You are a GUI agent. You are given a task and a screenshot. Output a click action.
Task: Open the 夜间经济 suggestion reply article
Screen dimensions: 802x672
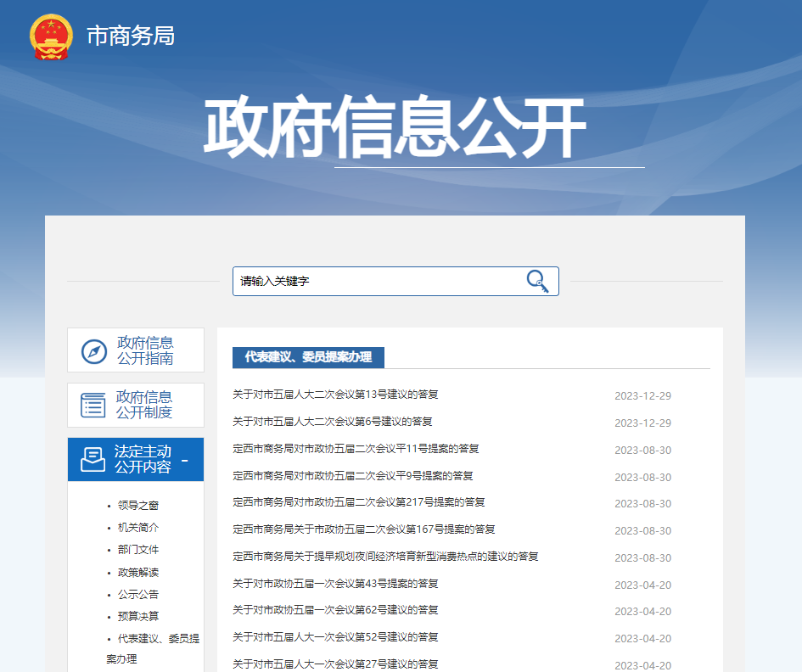pyautogui.click(x=385, y=557)
